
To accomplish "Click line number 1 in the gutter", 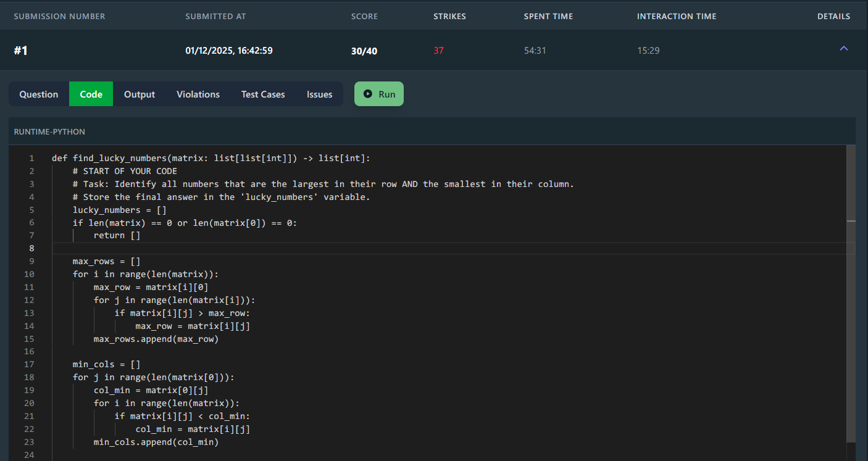I will (x=31, y=158).
